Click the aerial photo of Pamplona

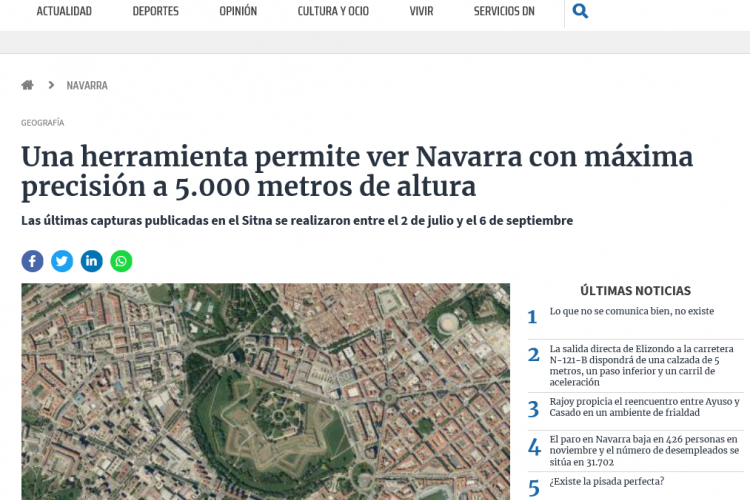tap(265, 391)
